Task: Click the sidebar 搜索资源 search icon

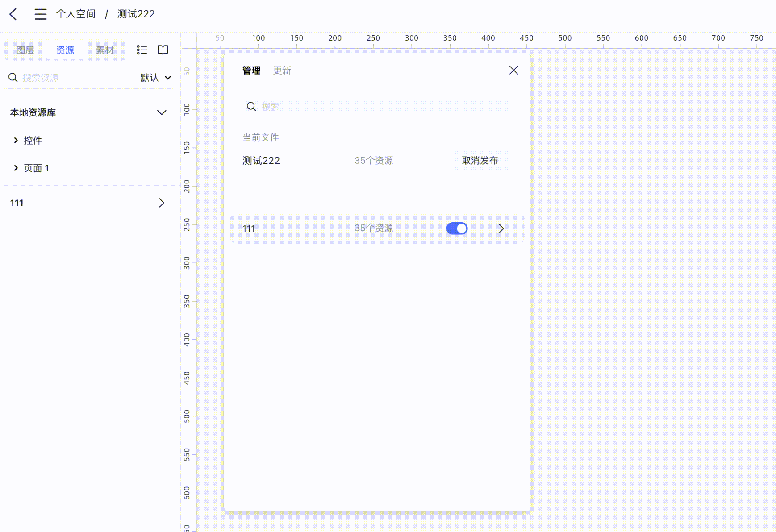Action: coord(13,78)
